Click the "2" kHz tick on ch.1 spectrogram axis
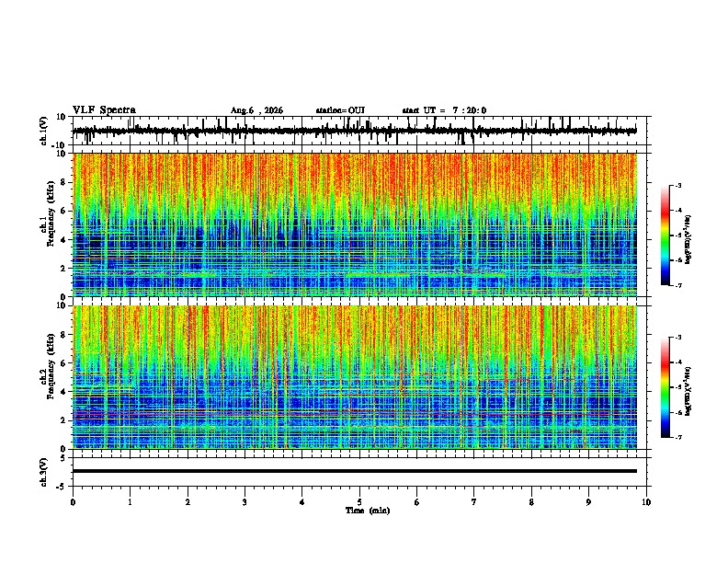The image size is (728, 563). tap(63, 268)
